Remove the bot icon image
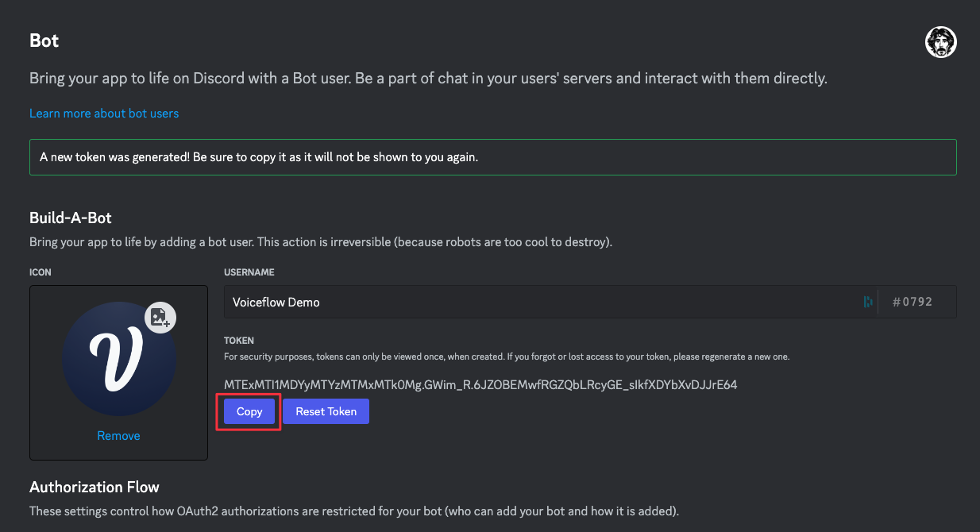 click(x=118, y=435)
